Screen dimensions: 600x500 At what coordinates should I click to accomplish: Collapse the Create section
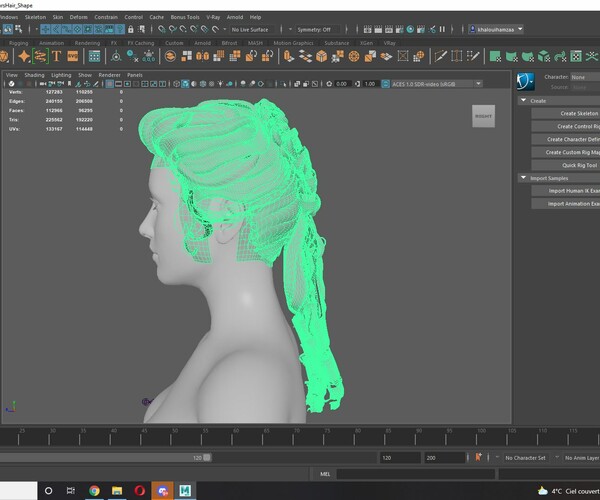click(x=523, y=101)
